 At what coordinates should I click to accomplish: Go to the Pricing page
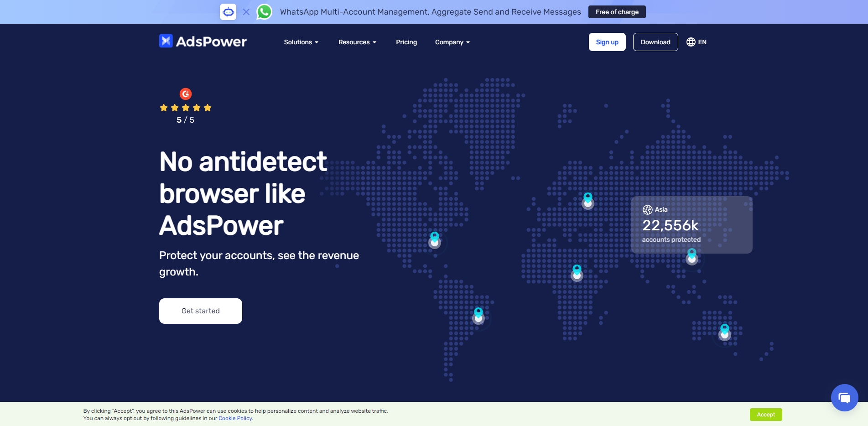[x=406, y=42]
